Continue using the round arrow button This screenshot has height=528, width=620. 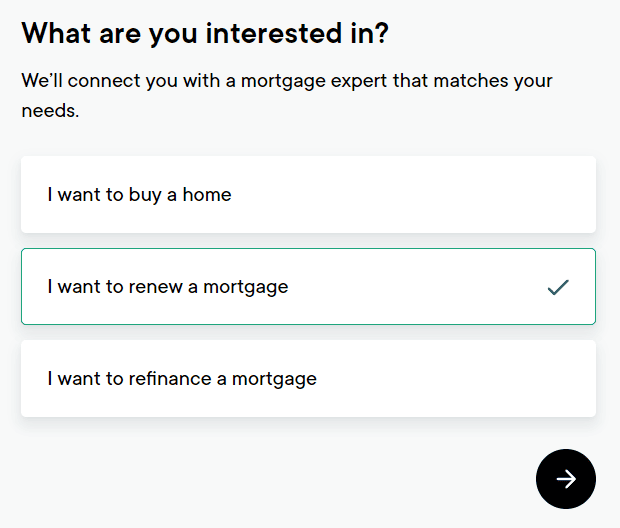(565, 479)
